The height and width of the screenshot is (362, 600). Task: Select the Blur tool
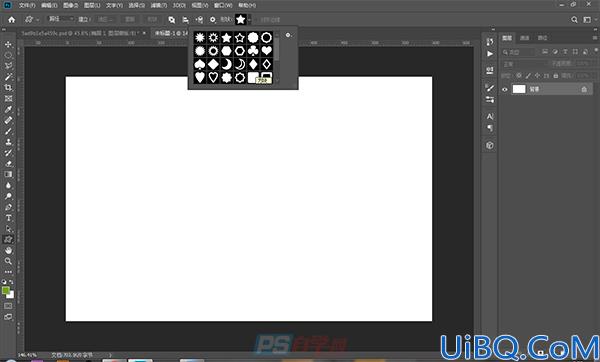tap(8, 185)
